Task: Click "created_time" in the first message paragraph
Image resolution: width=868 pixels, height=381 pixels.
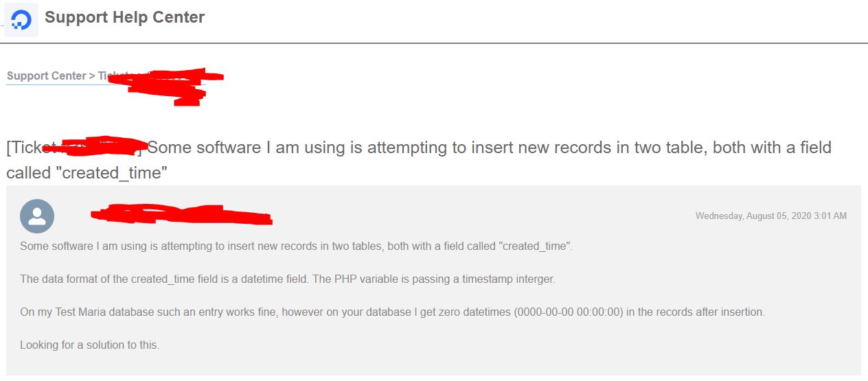Action: click(x=534, y=246)
